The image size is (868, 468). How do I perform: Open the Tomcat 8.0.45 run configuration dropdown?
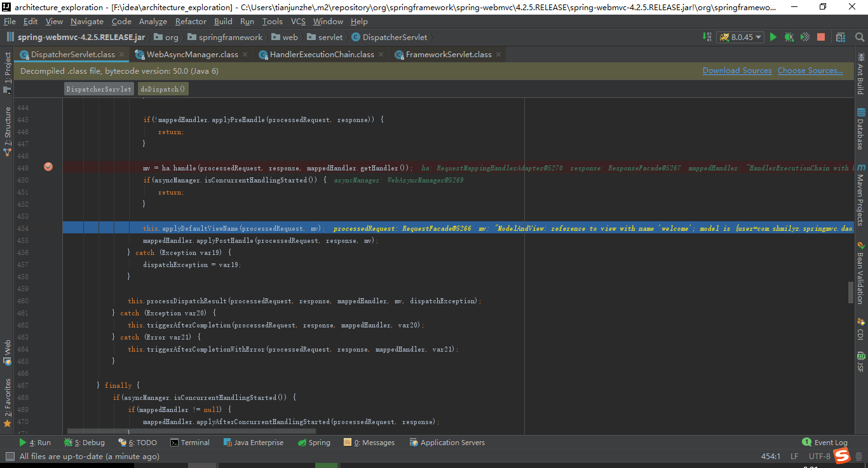pos(740,37)
